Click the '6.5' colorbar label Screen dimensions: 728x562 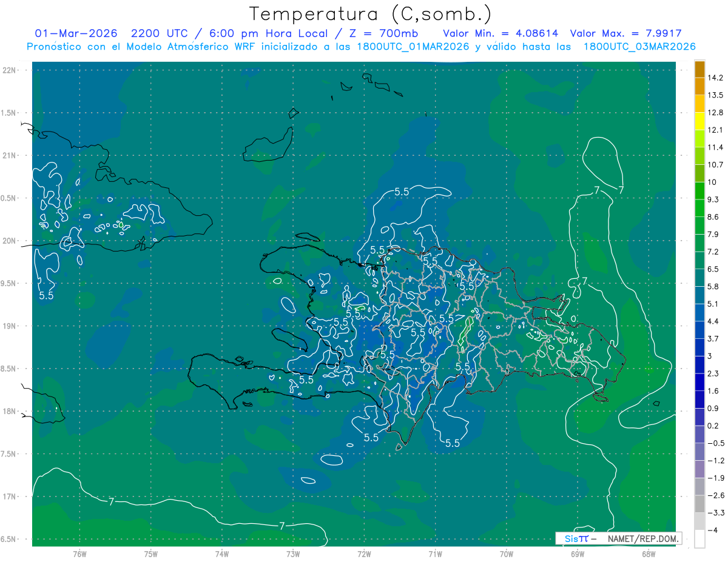tap(713, 269)
